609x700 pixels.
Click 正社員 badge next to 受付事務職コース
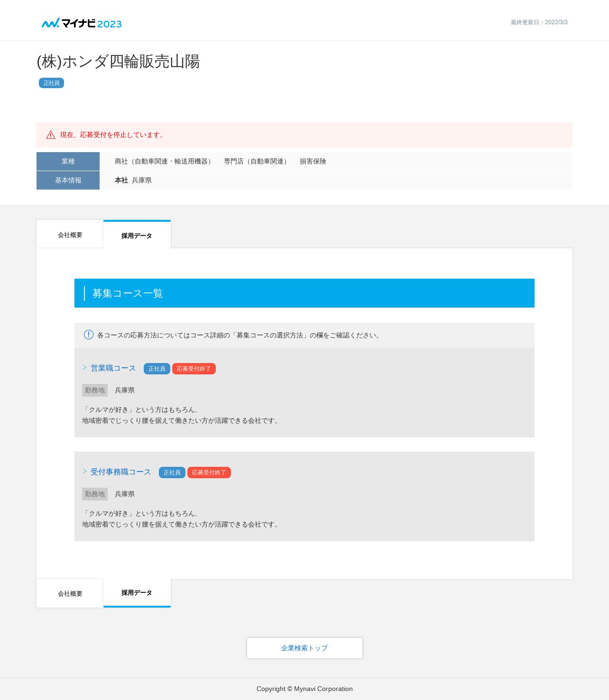tap(172, 473)
